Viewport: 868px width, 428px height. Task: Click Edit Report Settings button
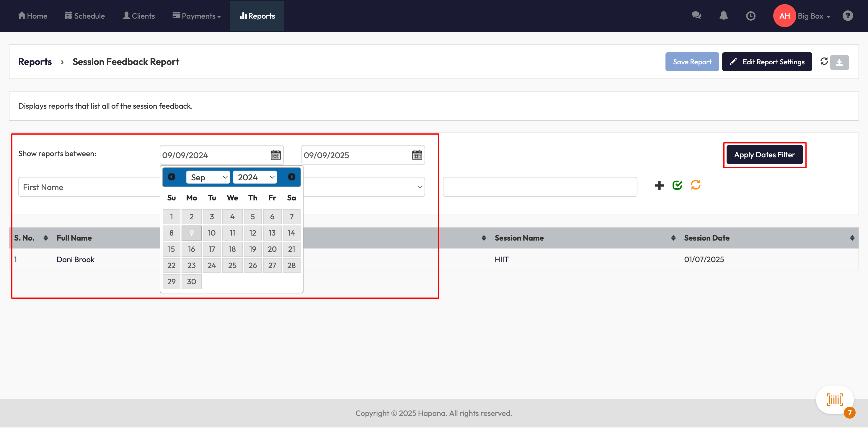766,62
